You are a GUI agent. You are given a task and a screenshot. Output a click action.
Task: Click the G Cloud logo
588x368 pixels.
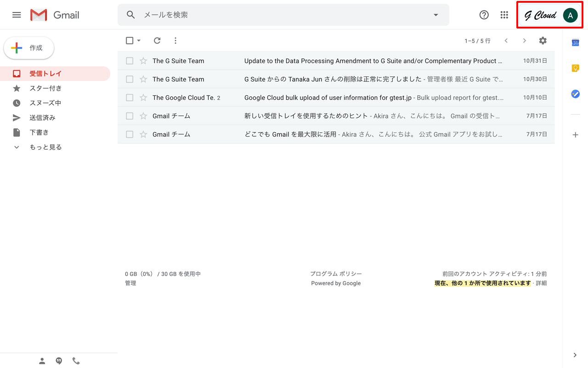(x=541, y=15)
